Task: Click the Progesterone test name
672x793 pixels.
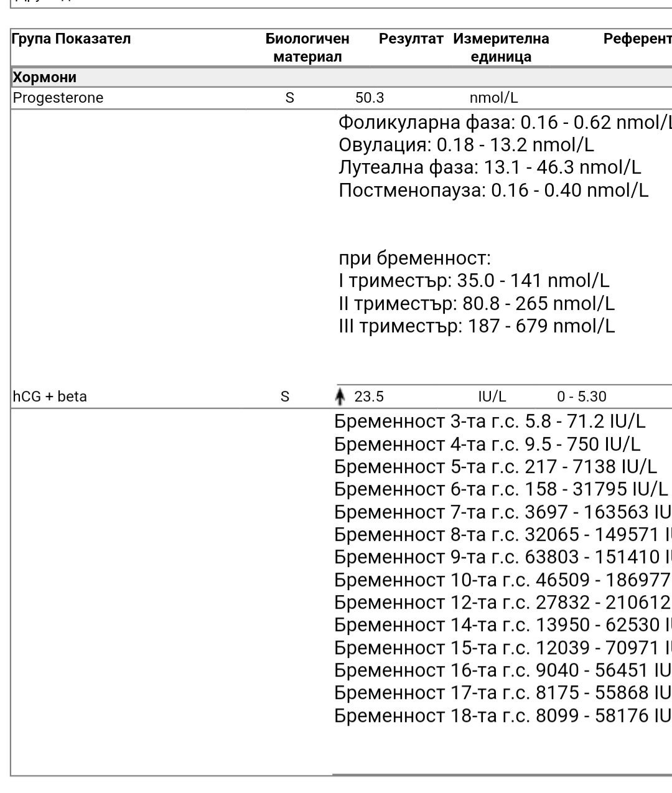Action: (58, 98)
